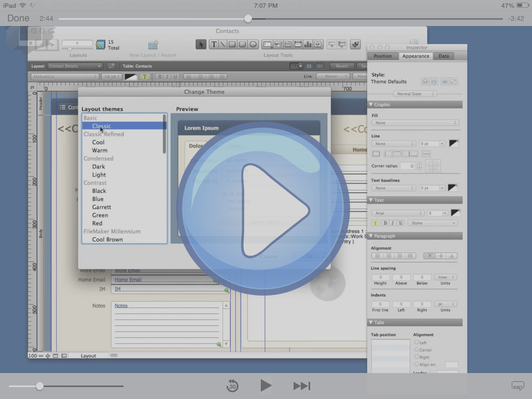Switch to the Position tab in Inspector

(x=383, y=56)
